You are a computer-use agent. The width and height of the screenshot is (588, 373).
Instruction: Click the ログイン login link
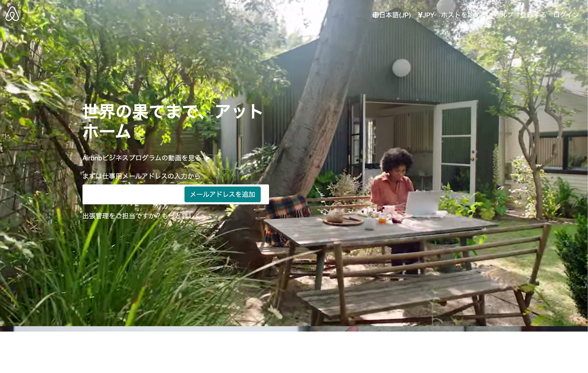coord(566,15)
